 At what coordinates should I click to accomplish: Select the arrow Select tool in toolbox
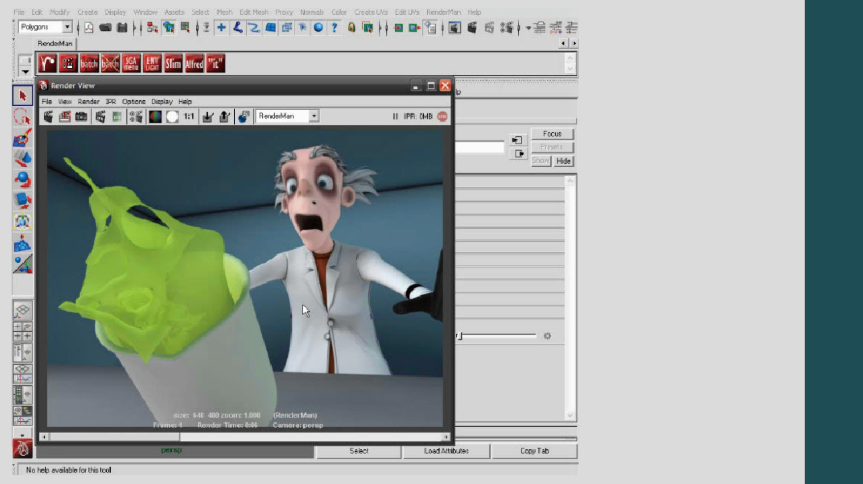click(23, 96)
